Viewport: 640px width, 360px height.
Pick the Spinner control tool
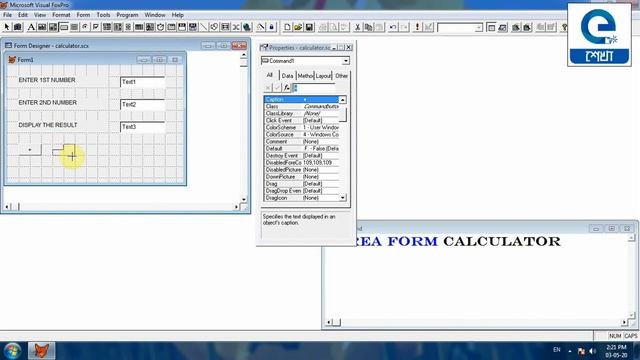point(128,27)
